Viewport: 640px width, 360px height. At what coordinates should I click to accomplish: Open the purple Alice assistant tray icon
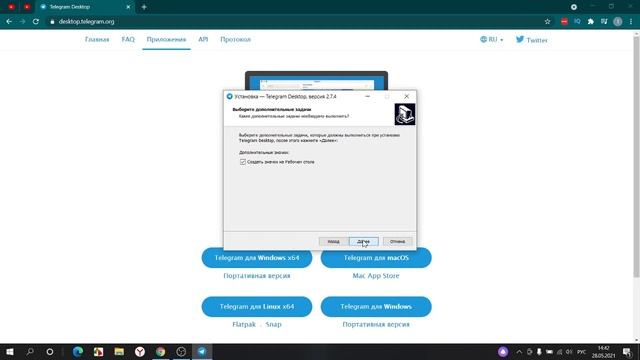point(503,351)
